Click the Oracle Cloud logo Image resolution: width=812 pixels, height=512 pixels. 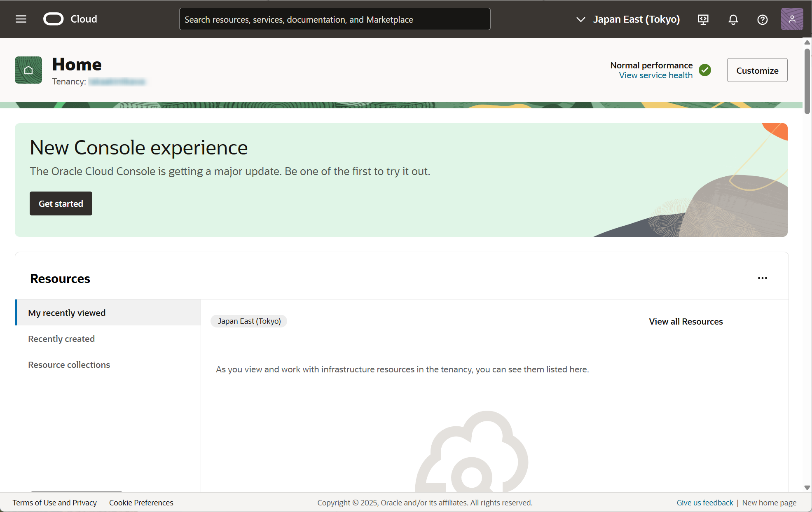[x=54, y=19]
